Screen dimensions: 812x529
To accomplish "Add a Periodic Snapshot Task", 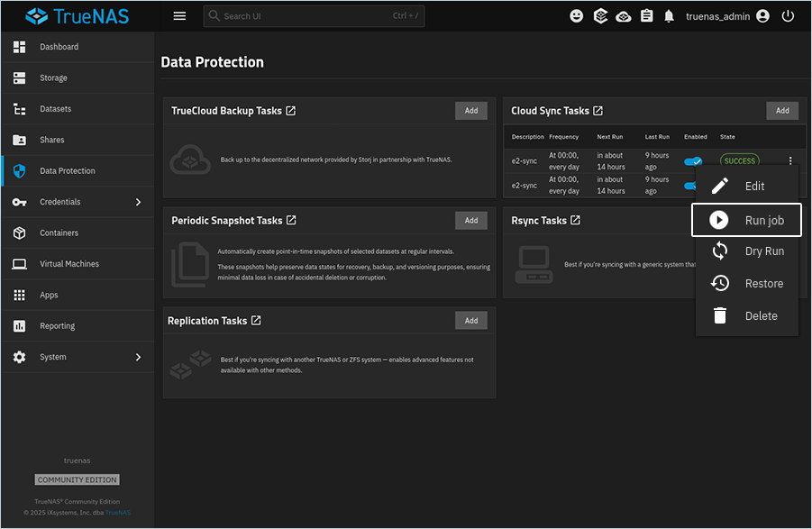I will (471, 221).
